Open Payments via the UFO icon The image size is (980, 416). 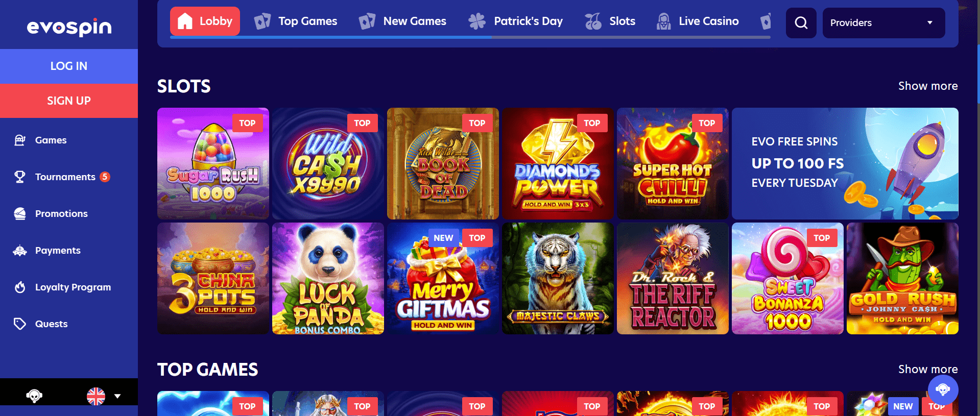point(20,250)
